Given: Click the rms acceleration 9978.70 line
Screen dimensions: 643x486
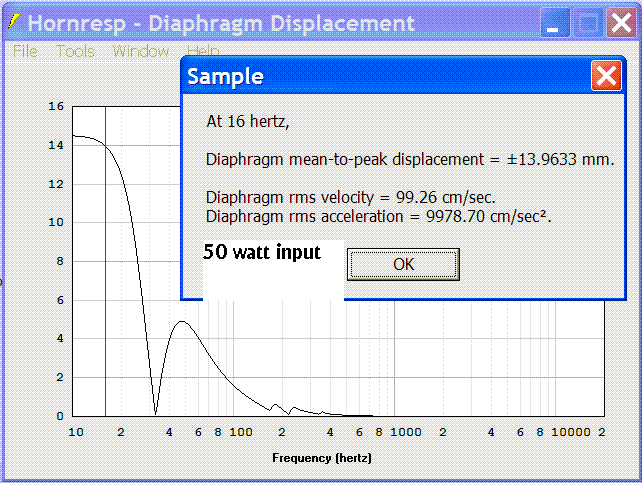Looking at the screenshot, I should coord(379,217).
